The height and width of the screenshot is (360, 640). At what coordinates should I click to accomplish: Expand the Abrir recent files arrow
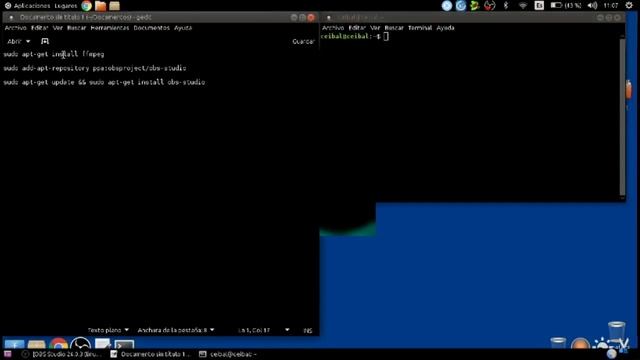point(28,41)
